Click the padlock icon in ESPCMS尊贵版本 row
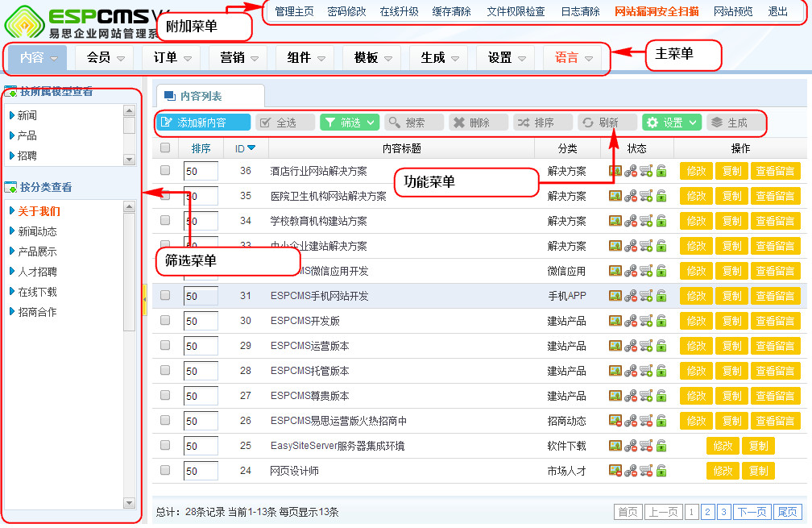The image size is (812, 528). point(661,395)
